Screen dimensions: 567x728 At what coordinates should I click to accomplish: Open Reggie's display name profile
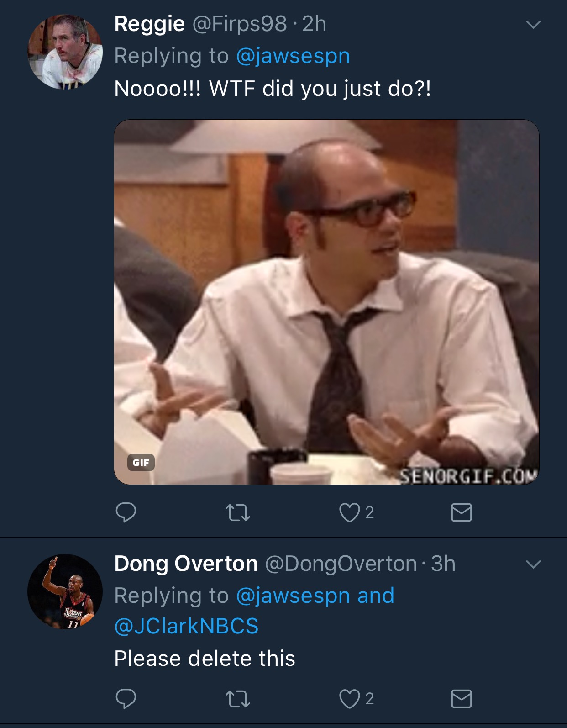pos(149,24)
